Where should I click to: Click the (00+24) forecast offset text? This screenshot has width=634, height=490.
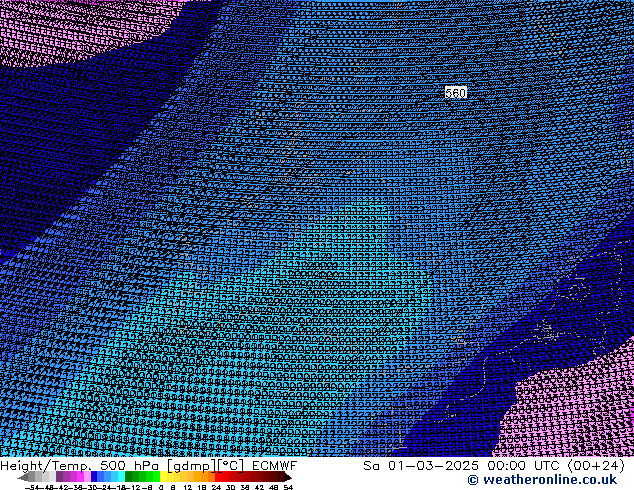click(x=596, y=466)
